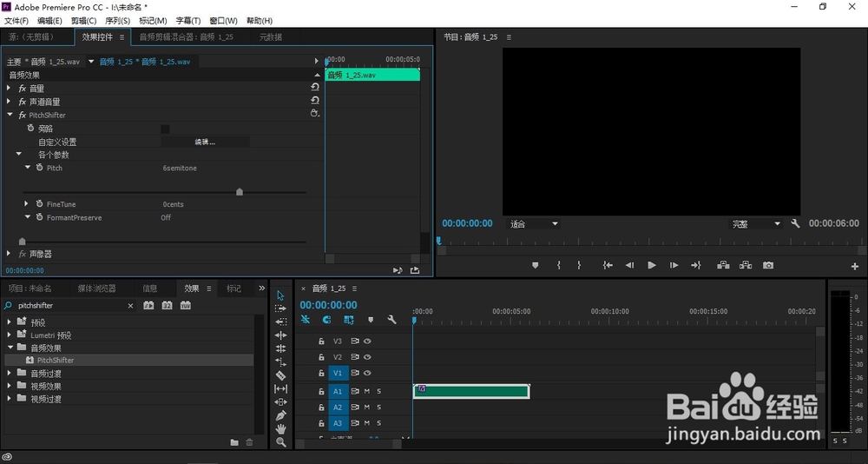Go to Out point in Program monitor
The height and width of the screenshot is (464, 868).
[x=696, y=266]
